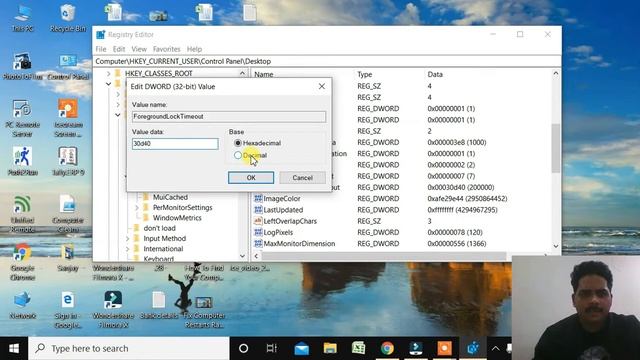Expand the HKEY_CLASSES_ROOT tree node

point(109,73)
